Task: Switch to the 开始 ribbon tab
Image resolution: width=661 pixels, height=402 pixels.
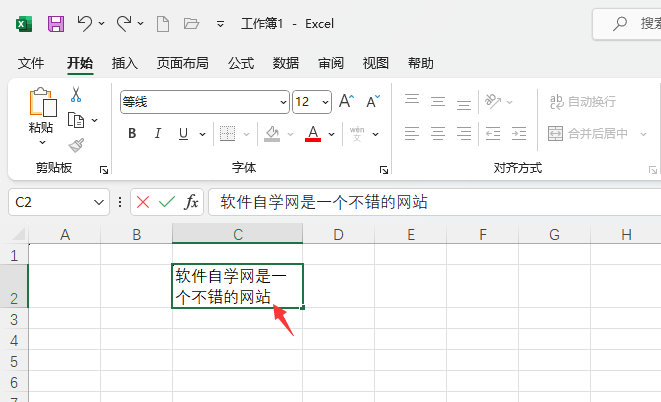Action: coord(80,63)
